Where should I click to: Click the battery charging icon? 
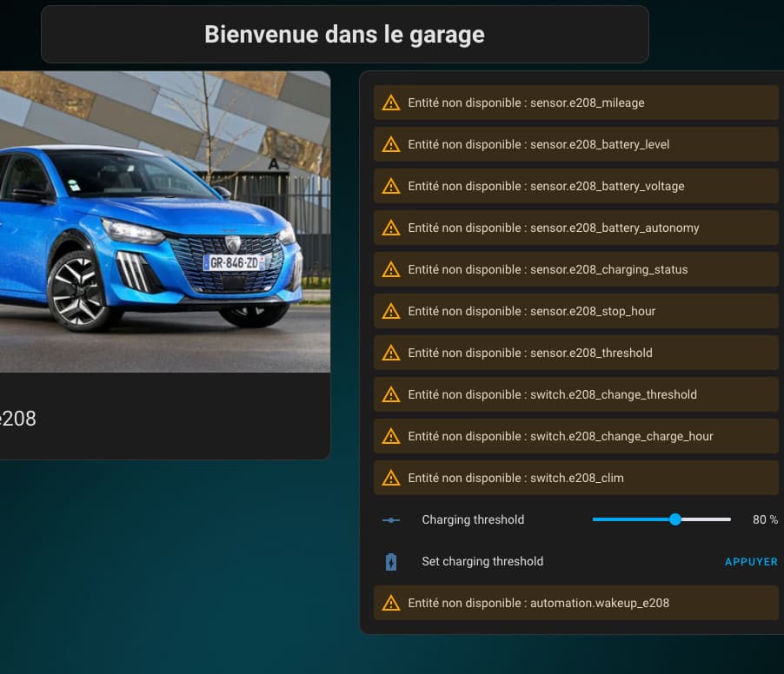[391, 562]
